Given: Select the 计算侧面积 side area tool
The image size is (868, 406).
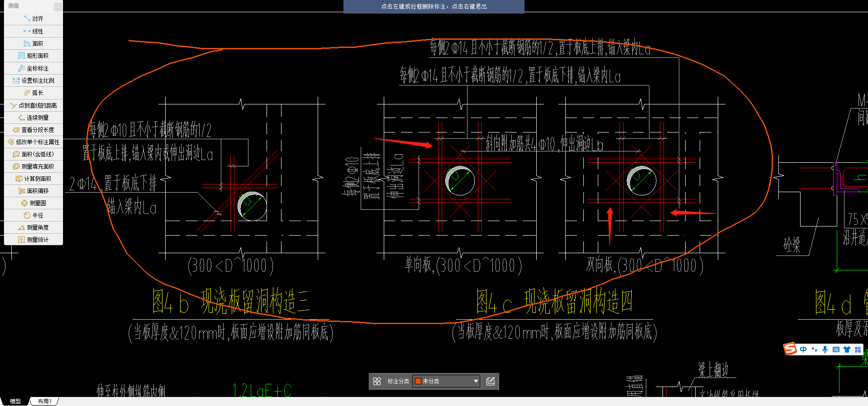Looking at the screenshot, I should coord(33,179).
